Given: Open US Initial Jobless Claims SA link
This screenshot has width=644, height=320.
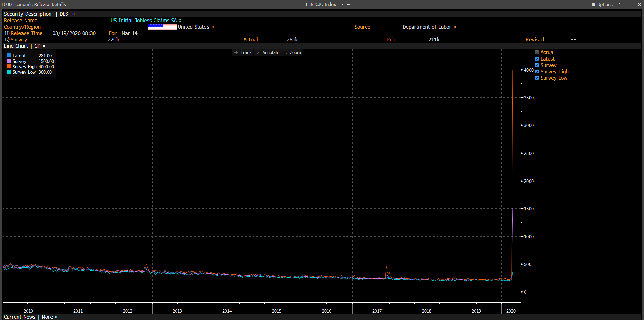Looking at the screenshot, I should (146, 21).
